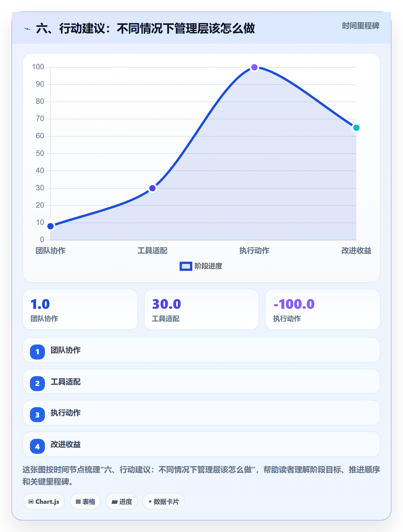The image size is (403, 532).
Task: Click the 执行动作 x-axis label
Action: point(254,251)
